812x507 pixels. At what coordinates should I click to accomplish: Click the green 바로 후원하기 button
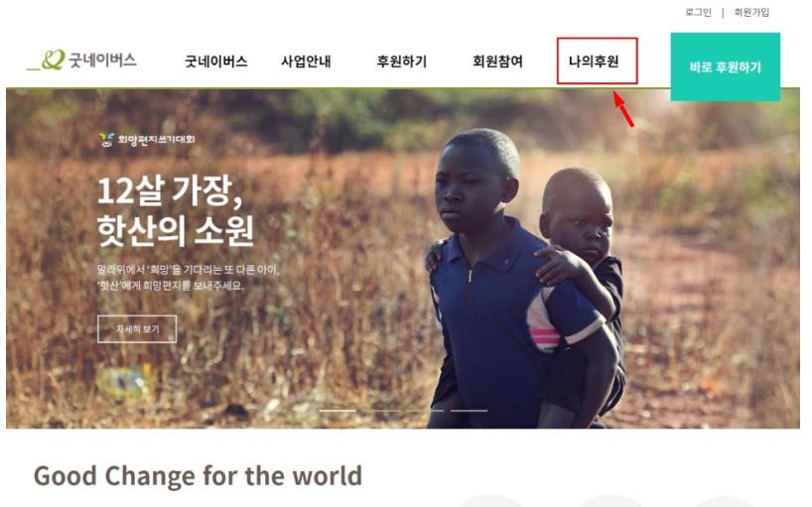coord(725,66)
